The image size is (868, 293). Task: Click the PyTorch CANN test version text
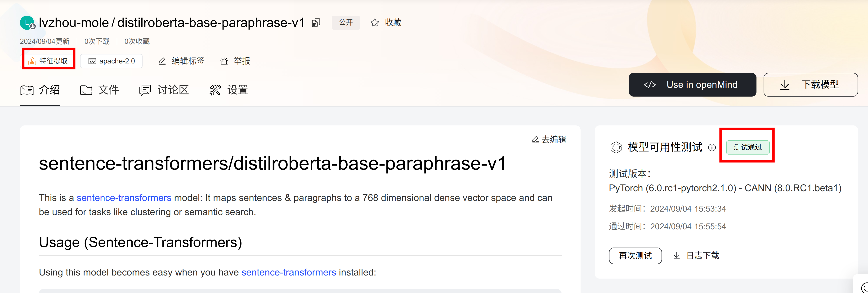pos(725,188)
